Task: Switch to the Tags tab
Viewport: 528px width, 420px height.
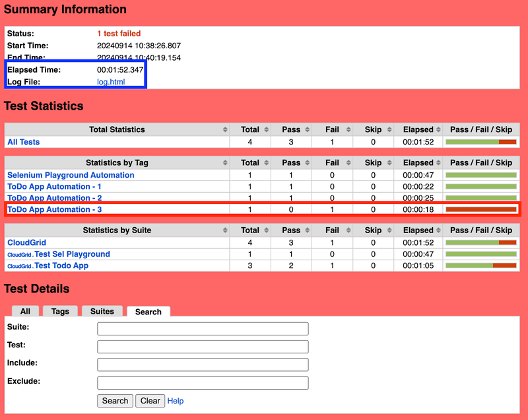Action: pyautogui.click(x=60, y=311)
